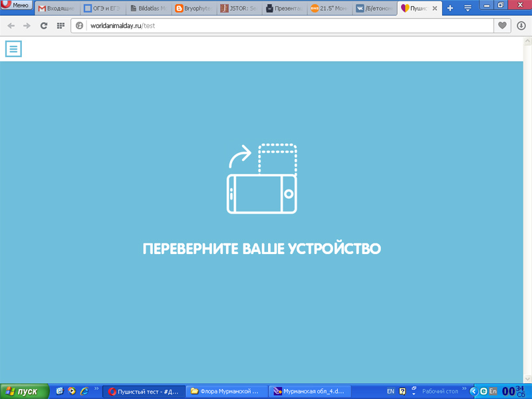Expand the quick launch chevron in taskbar
The width and height of the screenshot is (532, 399).
tap(96, 388)
